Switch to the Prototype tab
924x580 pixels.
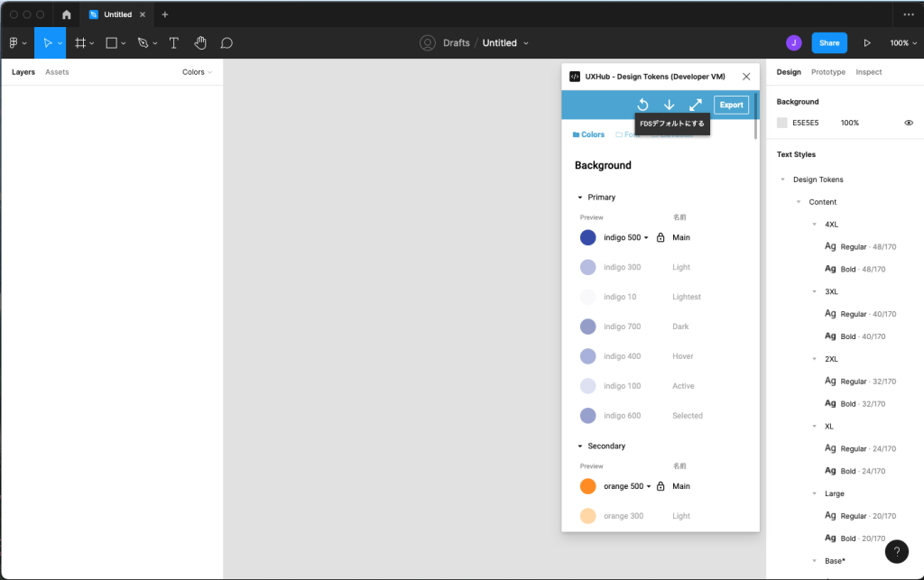827,72
